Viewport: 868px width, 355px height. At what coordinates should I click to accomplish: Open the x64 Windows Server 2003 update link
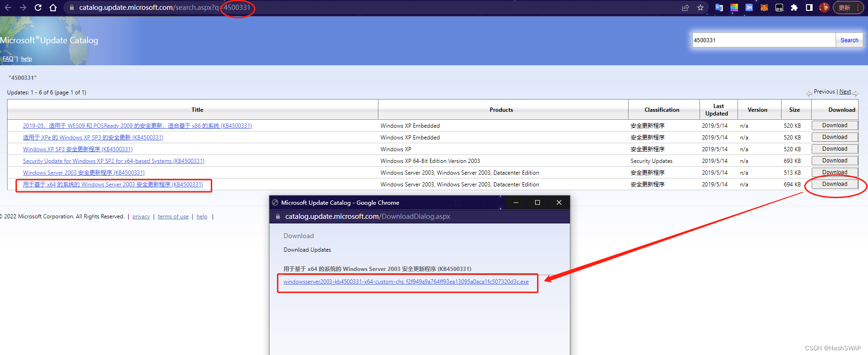click(x=113, y=185)
